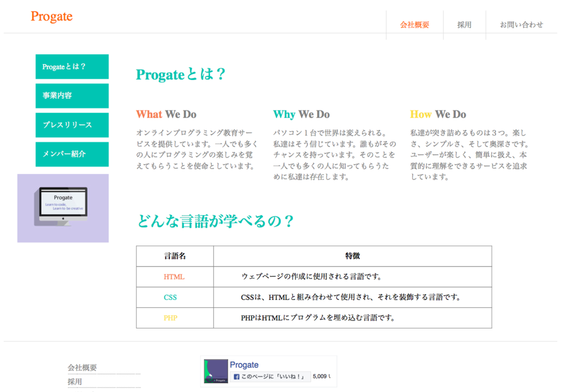Viewport: 561px width, 392px height.
Task: Click the teal CSS name cell in the table
Action: click(175, 297)
